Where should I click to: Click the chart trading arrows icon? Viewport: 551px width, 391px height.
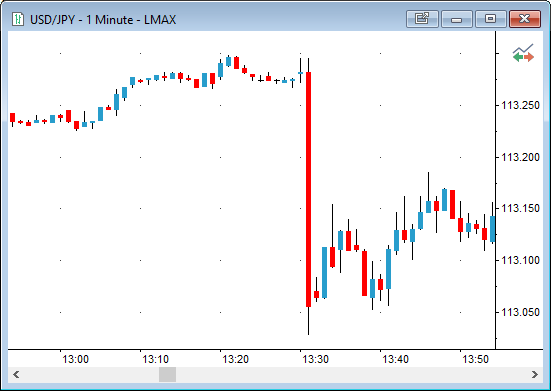point(523,53)
